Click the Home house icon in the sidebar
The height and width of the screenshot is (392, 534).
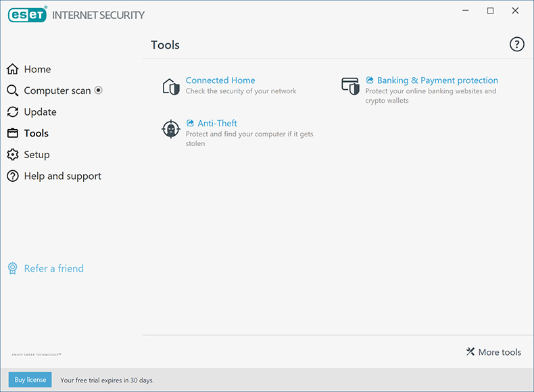click(x=13, y=69)
